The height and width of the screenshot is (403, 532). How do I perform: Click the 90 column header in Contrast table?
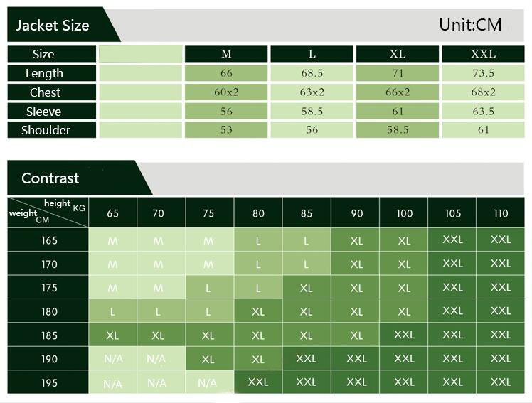(356, 213)
